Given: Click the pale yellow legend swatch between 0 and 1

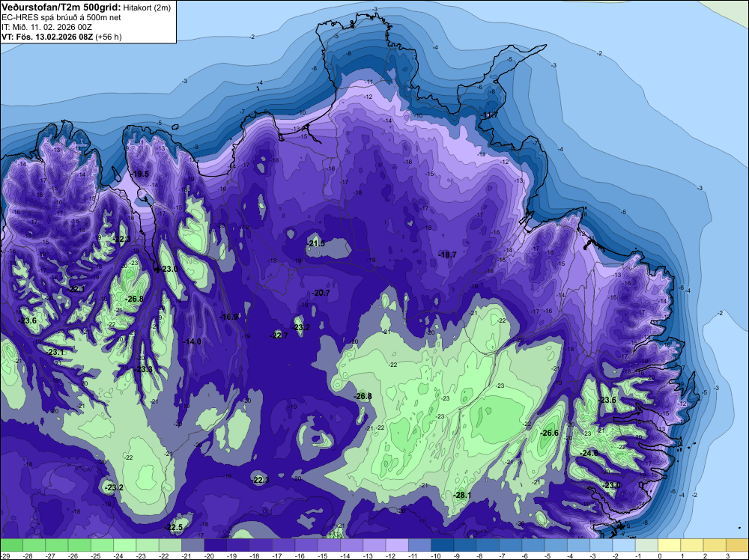Looking at the screenshot, I should pos(669,545).
